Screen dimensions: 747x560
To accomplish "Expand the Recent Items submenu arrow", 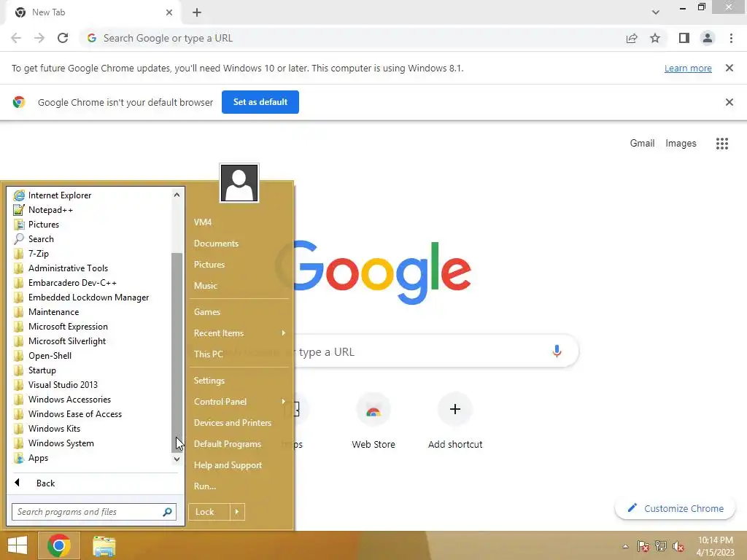I will [x=284, y=332].
